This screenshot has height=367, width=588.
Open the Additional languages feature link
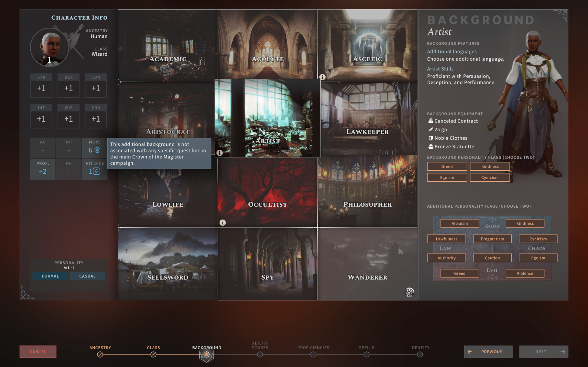point(452,51)
